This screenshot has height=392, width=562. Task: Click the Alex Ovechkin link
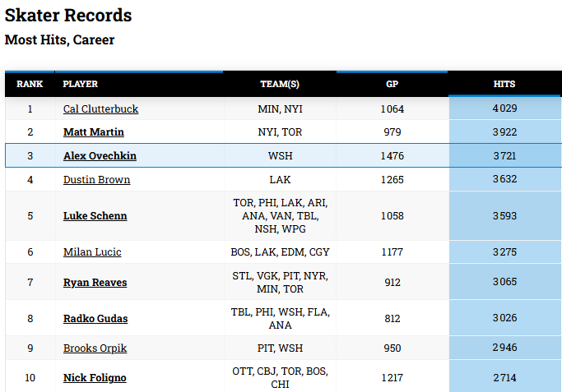tap(100, 155)
